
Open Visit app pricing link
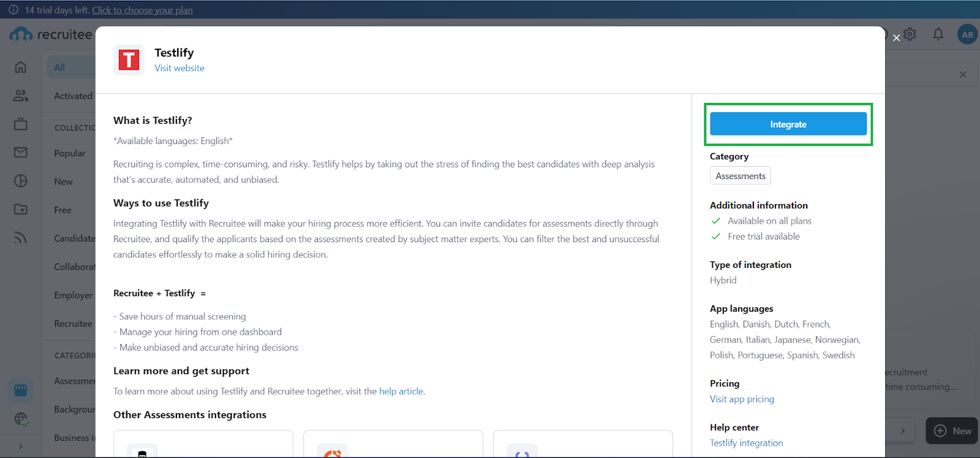(x=742, y=399)
